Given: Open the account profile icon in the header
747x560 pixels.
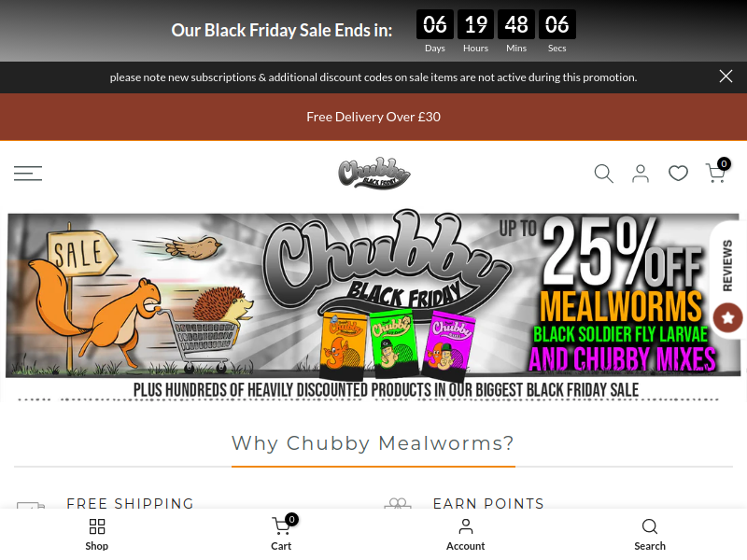Looking at the screenshot, I should click(641, 174).
